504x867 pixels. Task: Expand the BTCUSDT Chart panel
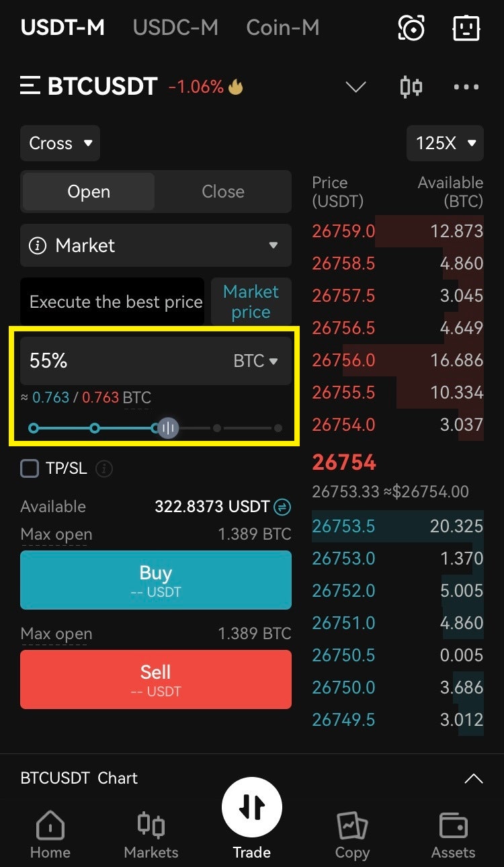473,778
